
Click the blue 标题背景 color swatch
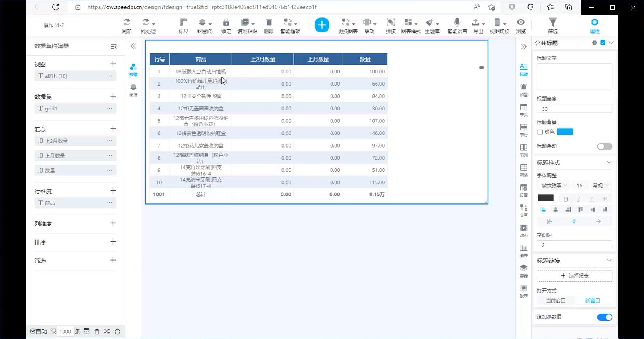pyautogui.click(x=565, y=132)
